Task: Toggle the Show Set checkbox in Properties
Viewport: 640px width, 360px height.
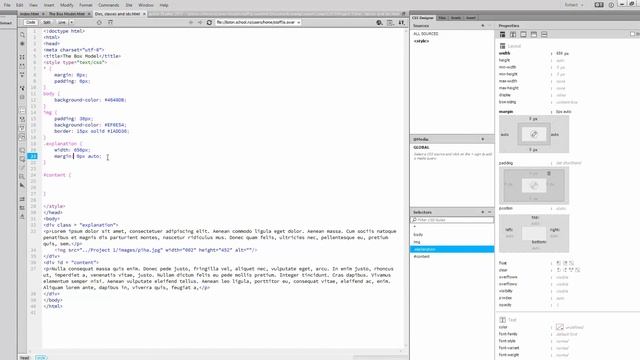Action: click(x=633, y=34)
